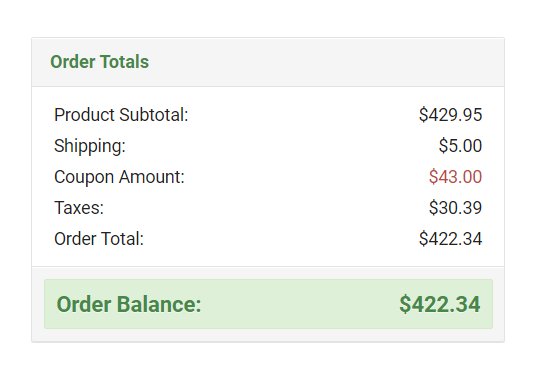Select the Shipping label
The width and height of the screenshot is (556, 387).
(90, 146)
